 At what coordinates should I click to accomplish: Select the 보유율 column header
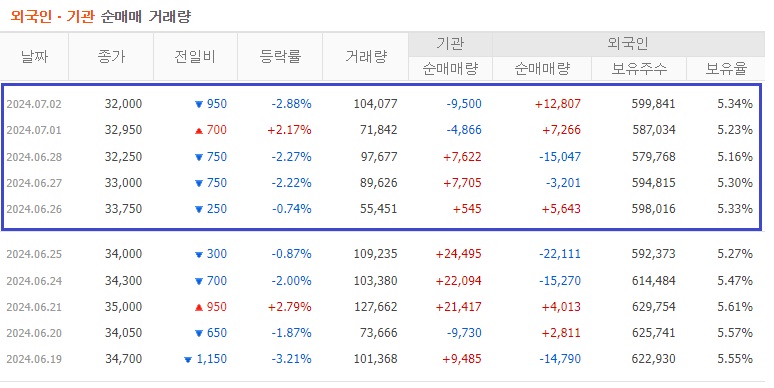click(x=726, y=69)
